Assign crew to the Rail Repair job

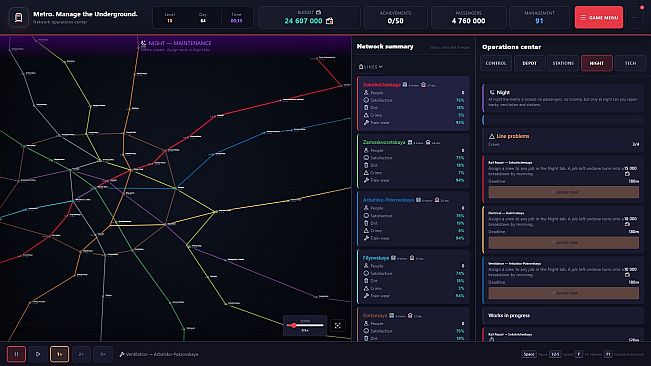click(x=563, y=192)
